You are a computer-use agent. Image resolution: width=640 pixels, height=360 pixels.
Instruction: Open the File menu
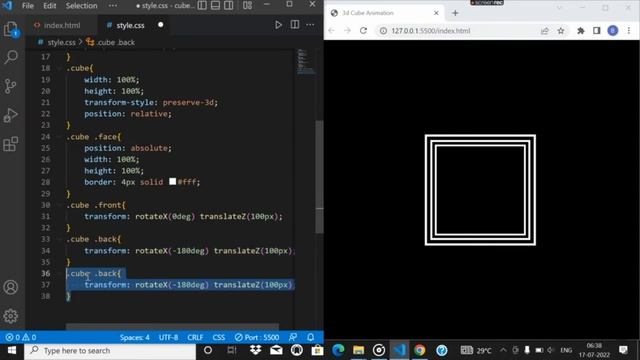pos(28,6)
